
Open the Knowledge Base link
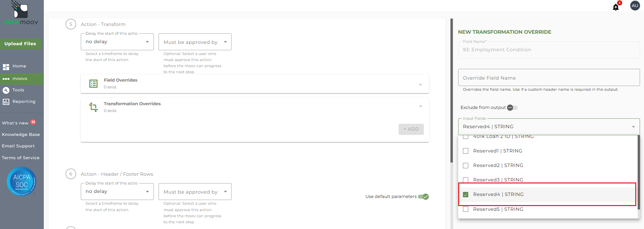coord(21,135)
